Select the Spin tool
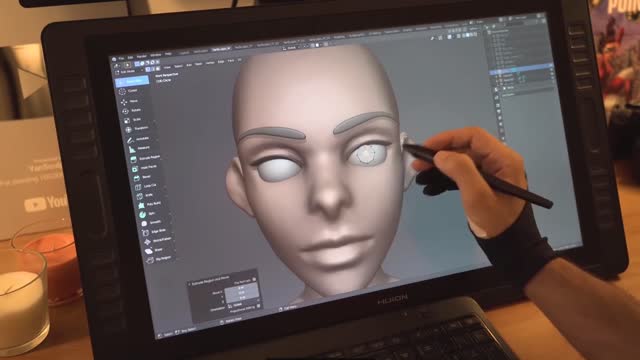 pyautogui.click(x=147, y=213)
